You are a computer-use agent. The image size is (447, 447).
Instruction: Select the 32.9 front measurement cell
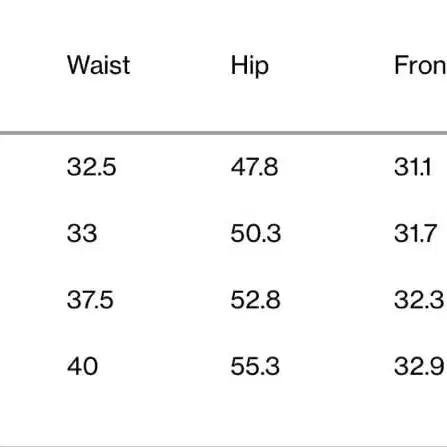[x=419, y=366]
